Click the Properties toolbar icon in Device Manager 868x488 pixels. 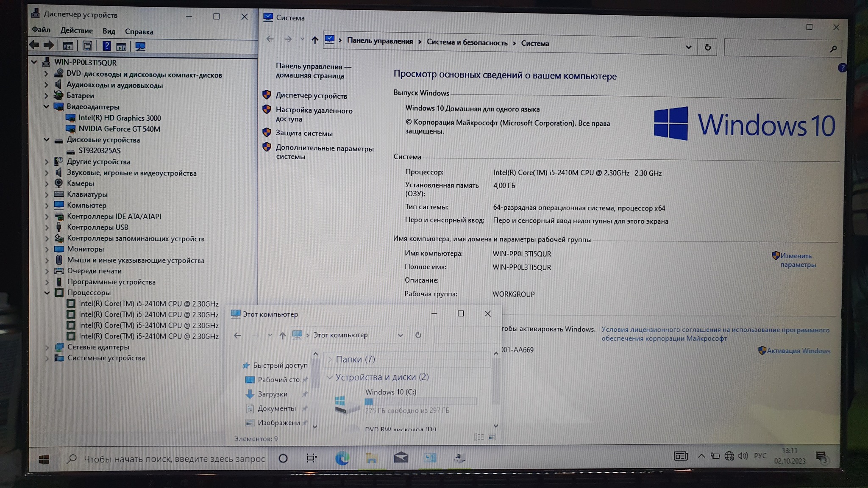[87, 46]
